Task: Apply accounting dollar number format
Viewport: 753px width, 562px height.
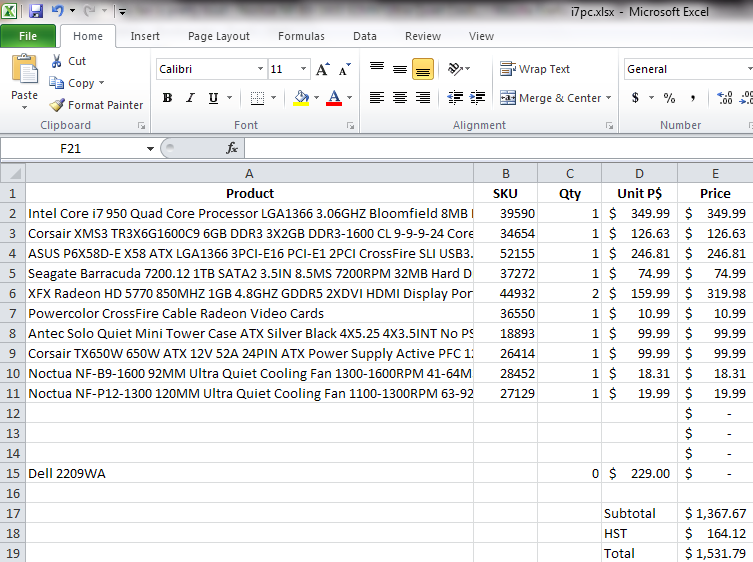Action: point(635,98)
